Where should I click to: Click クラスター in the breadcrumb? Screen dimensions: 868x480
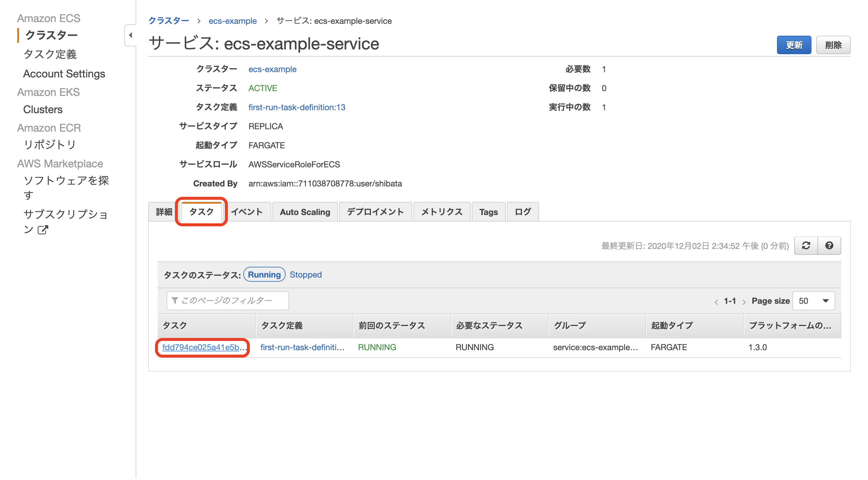[x=169, y=21]
